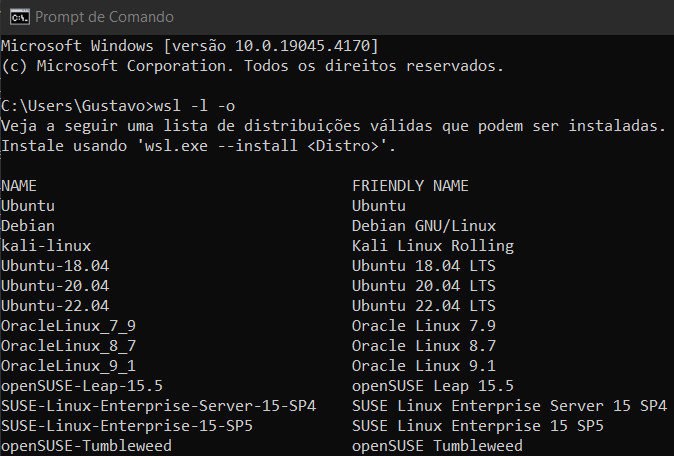Click 'SUSE-Linux-Enterprise-Server-15-SP4' distribution name
The height and width of the screenshot is (456, 674).
click(x=158, y=406)
